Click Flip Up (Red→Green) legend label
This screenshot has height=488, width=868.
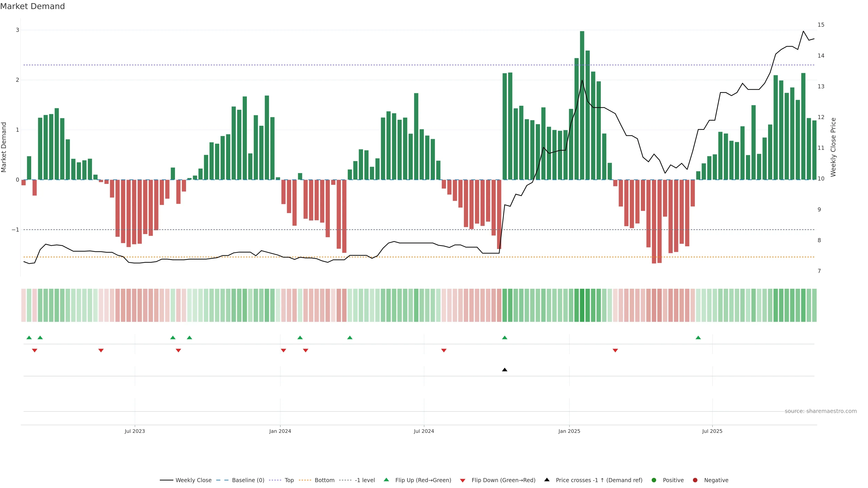click(x=423, y=480)
